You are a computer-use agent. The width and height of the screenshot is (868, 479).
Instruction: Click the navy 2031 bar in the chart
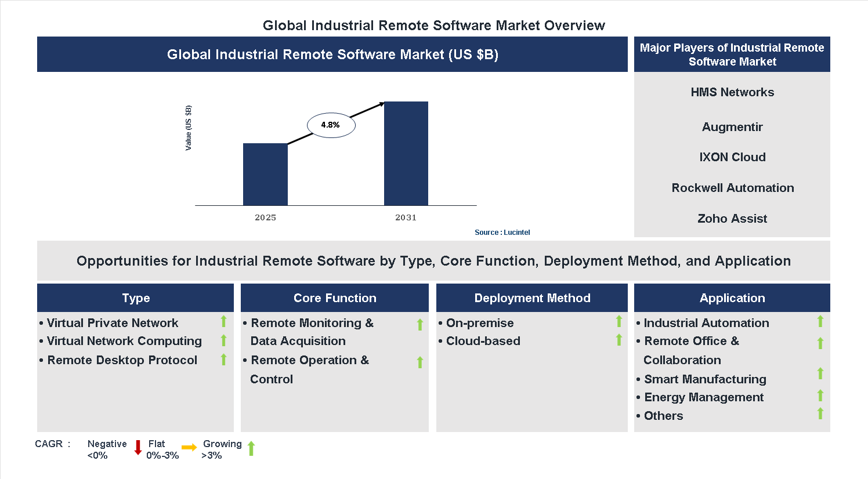click(406, 154)
